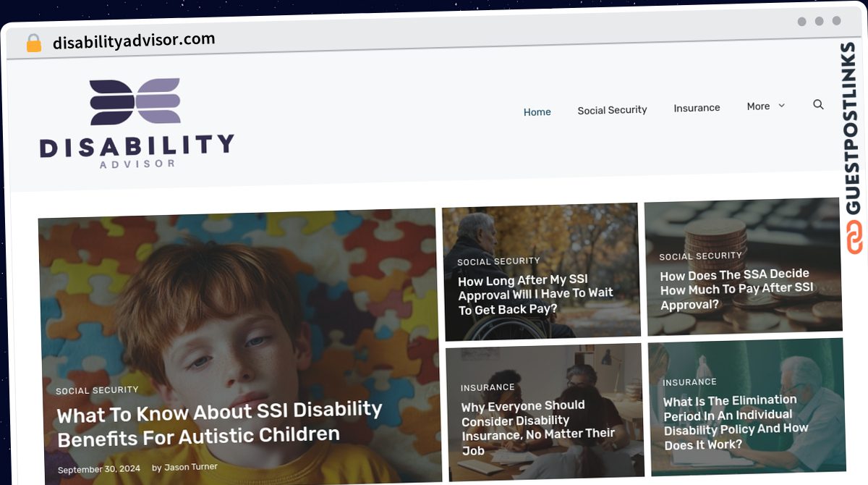868x485 pixels.
Task: Open the Home menu item
Action: coord(537,112)
